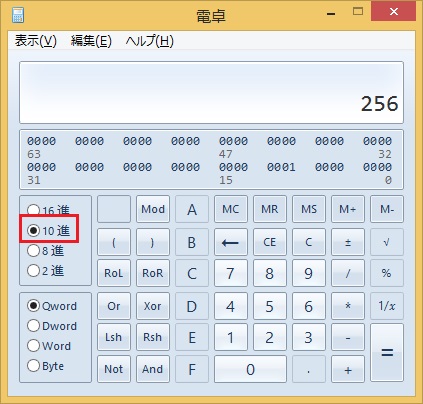Image resolution: width=423 pixels, height=404 pixels.
Task: Toggle the 0001 bit group
Action: [281, 167]
